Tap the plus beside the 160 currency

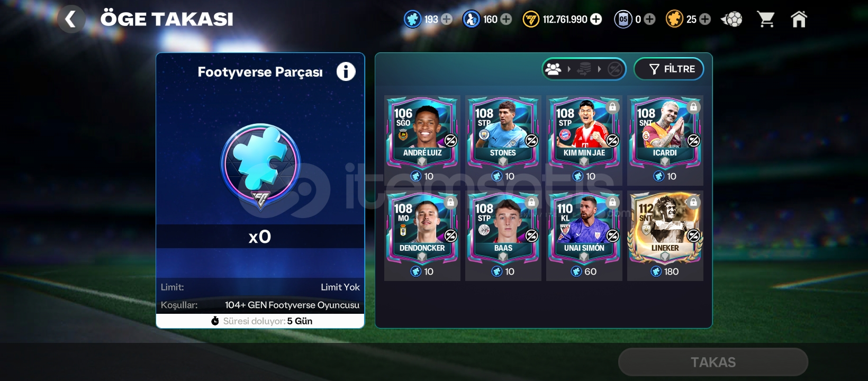[x=506, y=20]
